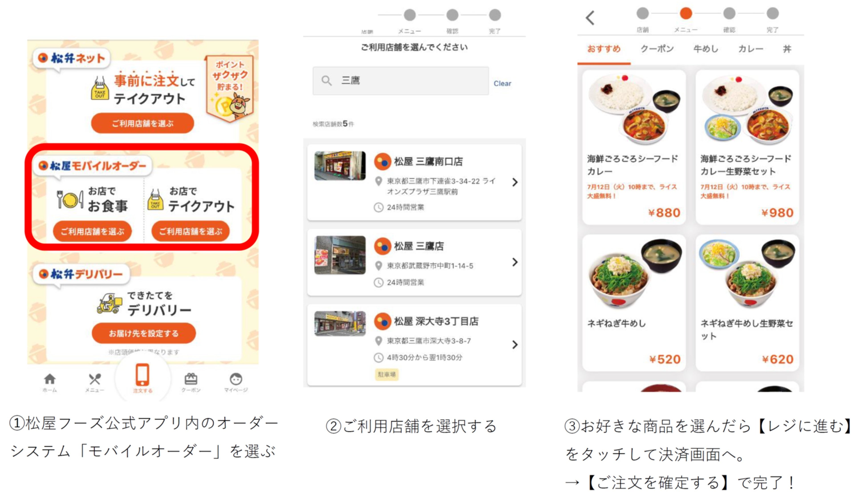Click お届け先を設定する delivery button
The width and height of the screenshot is (868, 503).
144,333
